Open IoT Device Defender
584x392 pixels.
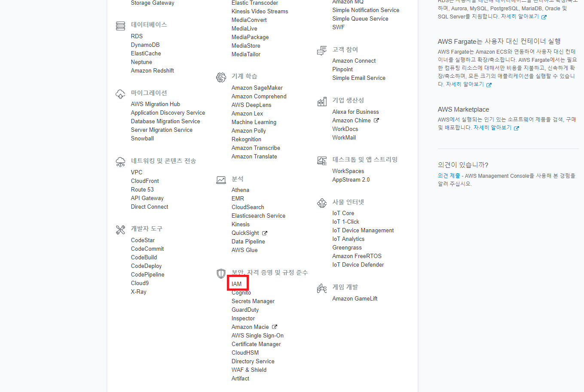click(358, 264)
